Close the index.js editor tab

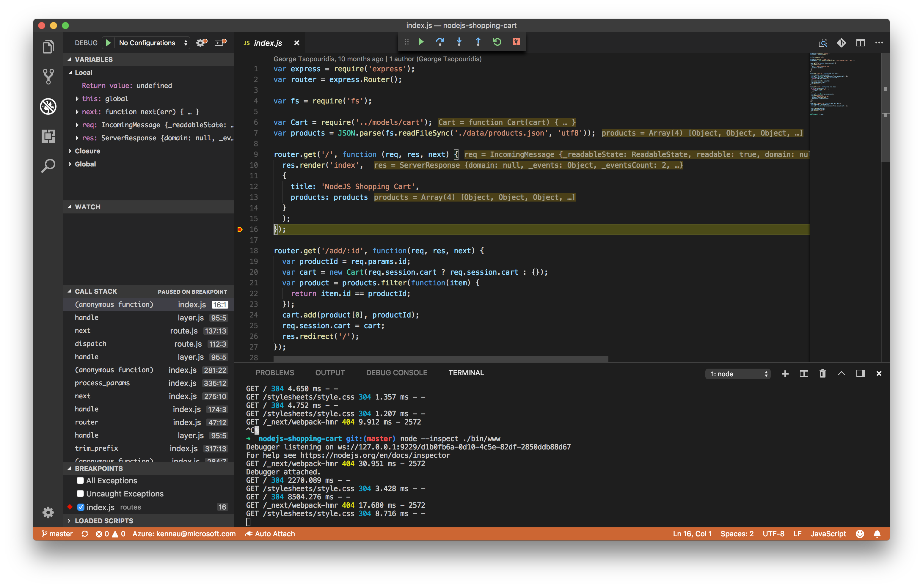point(297,43)
